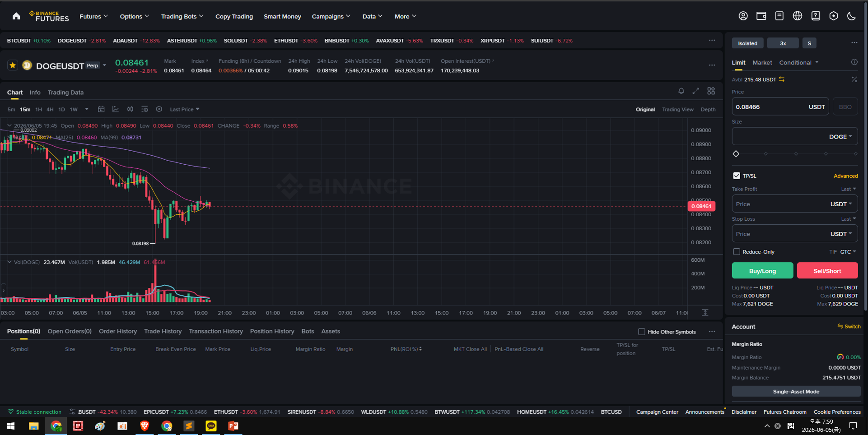Open the Trading Data tab
The width and height of the screenshot is (868, 435).
pos(65,93)
